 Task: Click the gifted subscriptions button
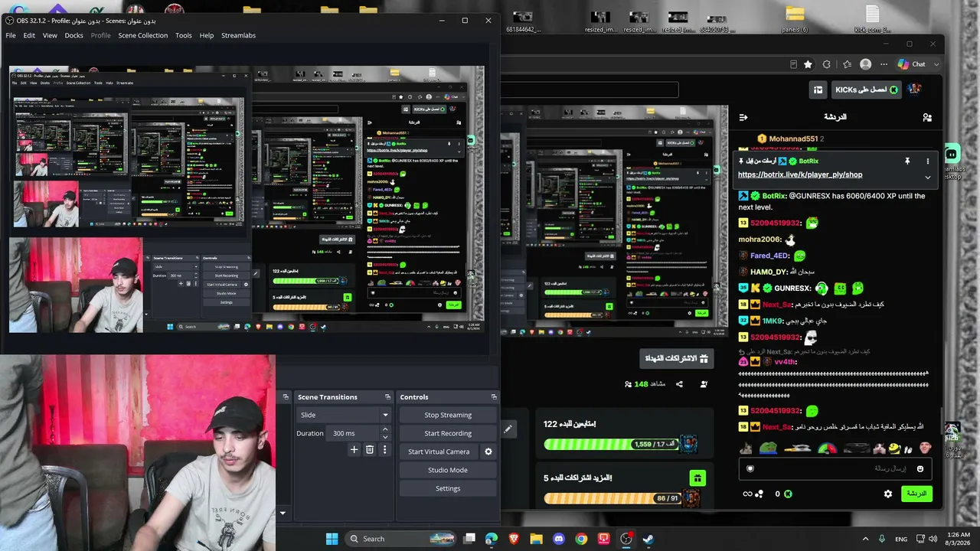(x=677, y=358)
